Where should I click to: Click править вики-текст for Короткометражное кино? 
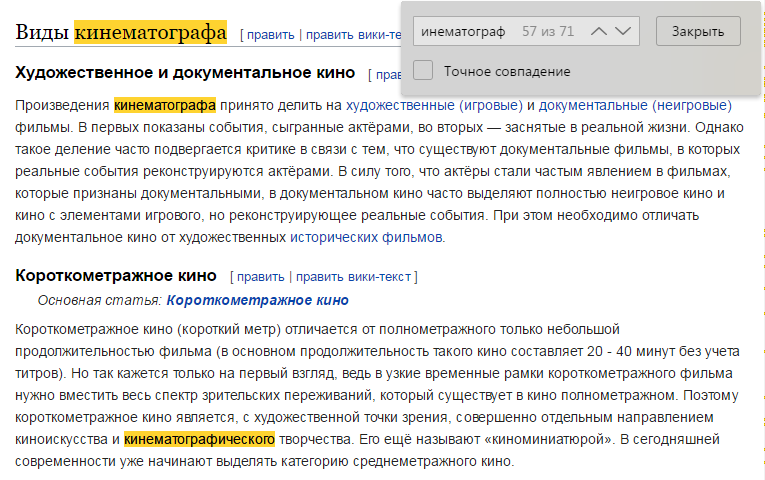point(353,277)
